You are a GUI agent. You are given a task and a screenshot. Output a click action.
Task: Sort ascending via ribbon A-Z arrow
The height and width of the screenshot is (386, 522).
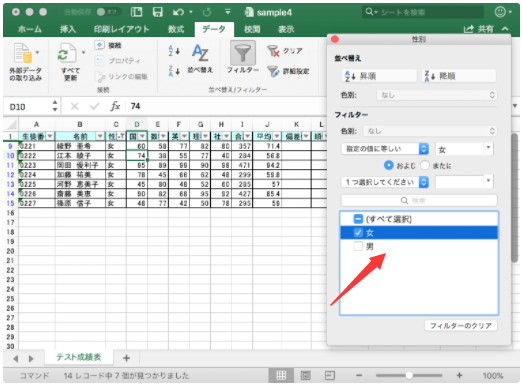(174, 51)
